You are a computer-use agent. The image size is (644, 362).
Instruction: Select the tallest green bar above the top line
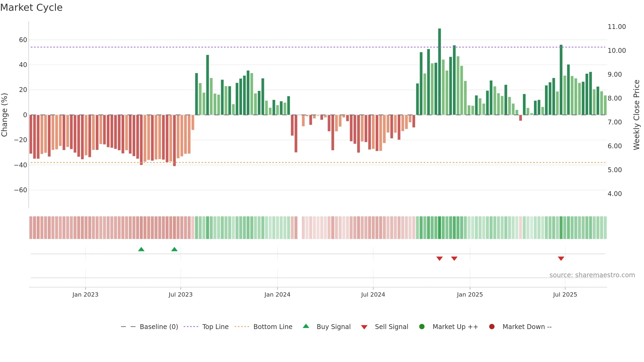440,72
